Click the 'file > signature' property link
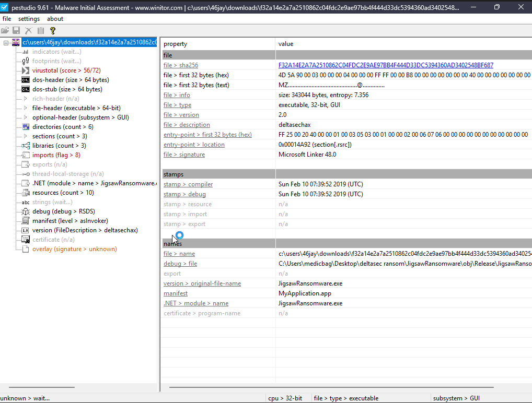Viewport: 532px width, 403px height. (x=184, y=154)
